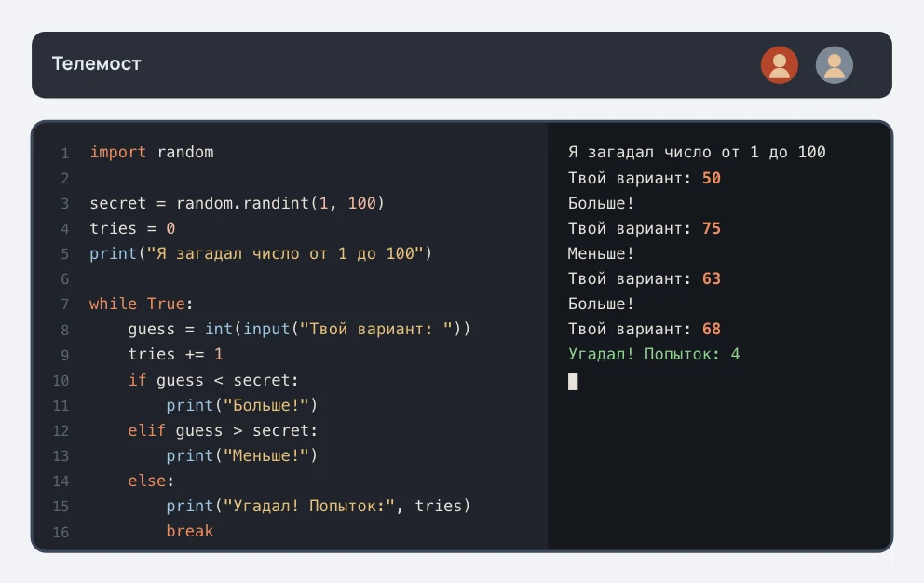Click line number 7 in the gutter
924x583 pixels.
(x=65, y=305)
